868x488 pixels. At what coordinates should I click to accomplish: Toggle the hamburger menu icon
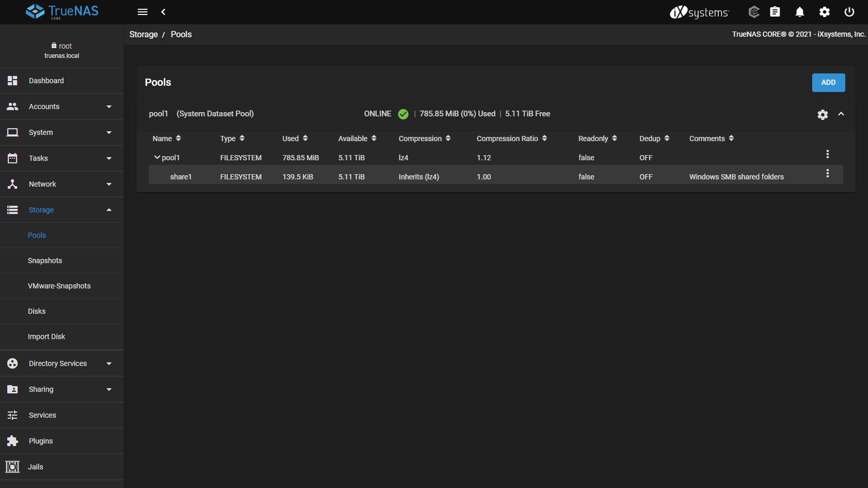coord(143,12)
